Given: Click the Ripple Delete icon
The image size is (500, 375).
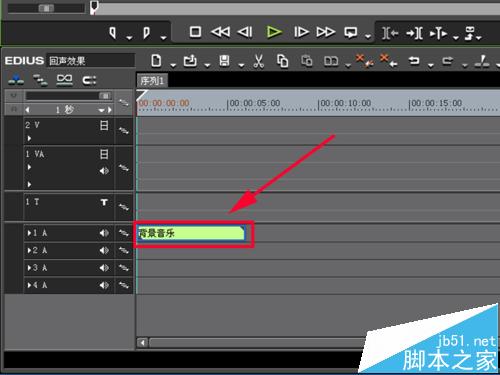Looking at the screenshot, I should click(x=364, y=61).
